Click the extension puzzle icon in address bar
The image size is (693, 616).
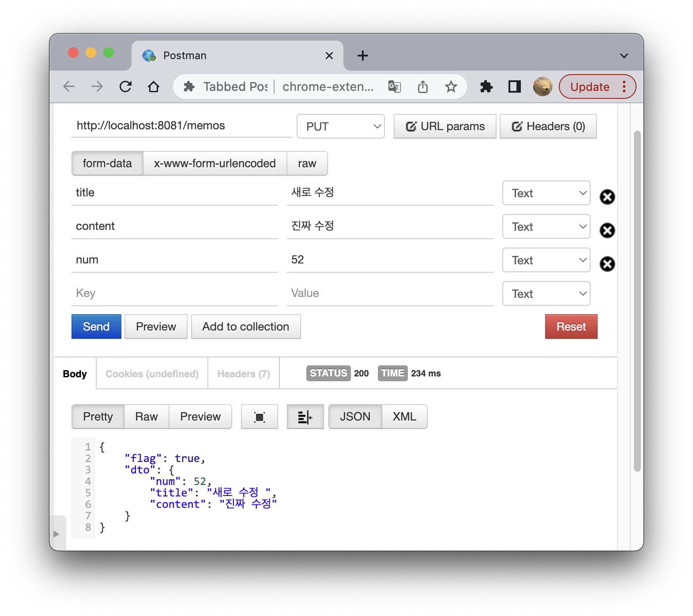pos(189,86)
